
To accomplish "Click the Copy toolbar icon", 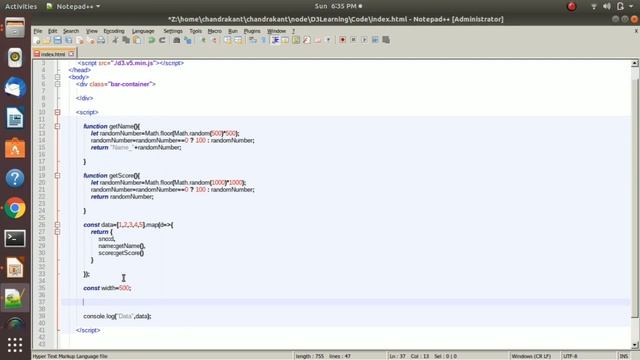I will pos(126,40).
